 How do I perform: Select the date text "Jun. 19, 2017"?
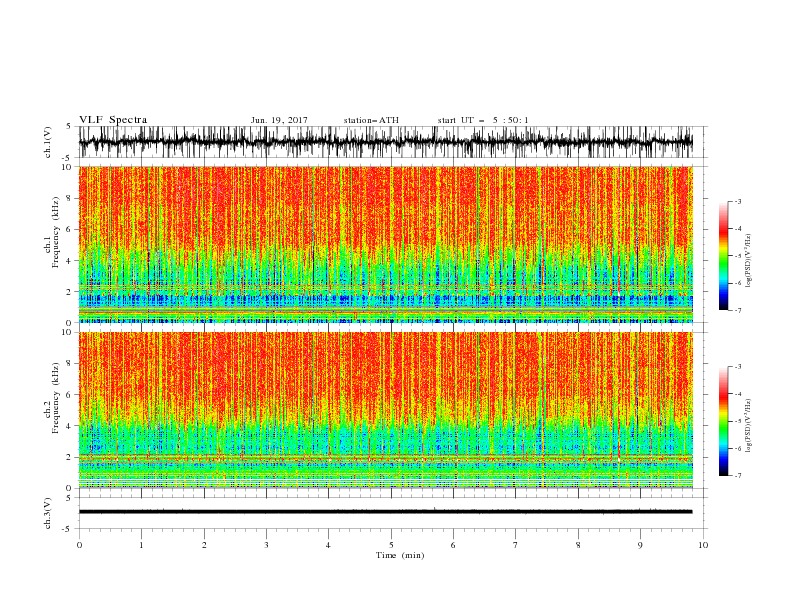[279, 120]
